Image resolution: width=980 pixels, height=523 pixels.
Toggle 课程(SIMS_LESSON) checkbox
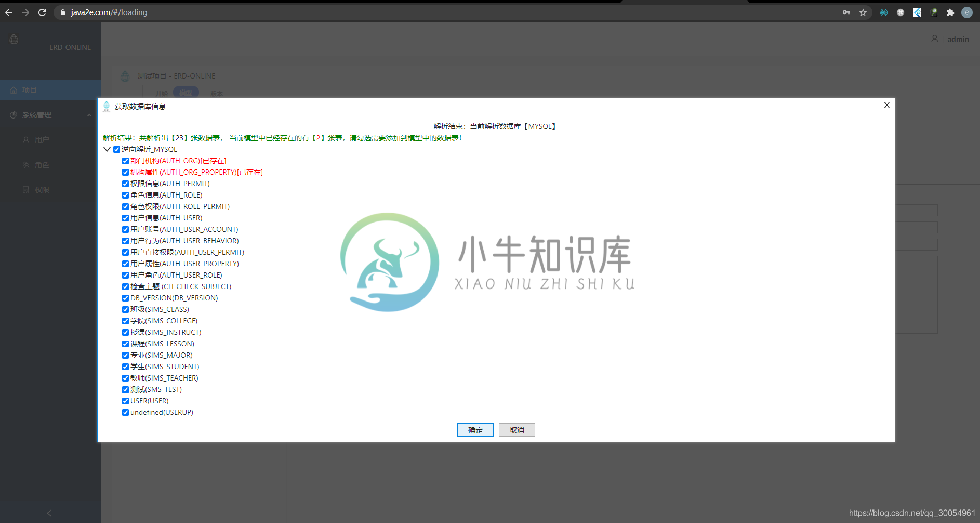point(125,344)
